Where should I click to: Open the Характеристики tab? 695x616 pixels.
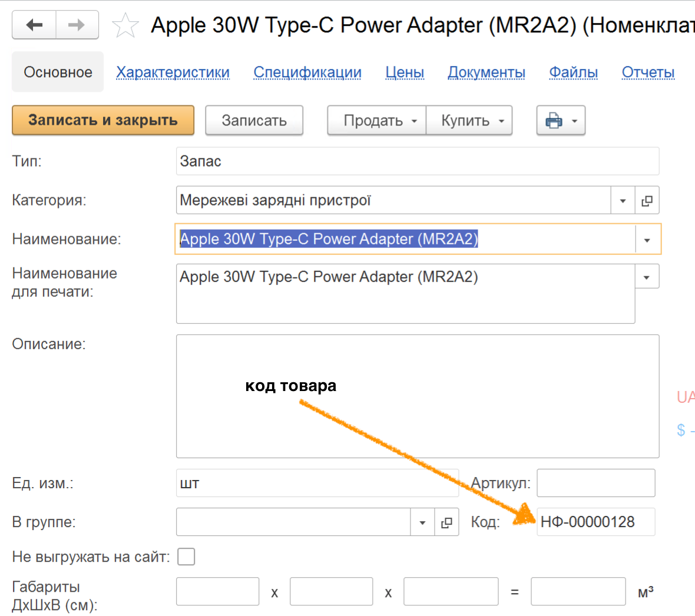173,72
